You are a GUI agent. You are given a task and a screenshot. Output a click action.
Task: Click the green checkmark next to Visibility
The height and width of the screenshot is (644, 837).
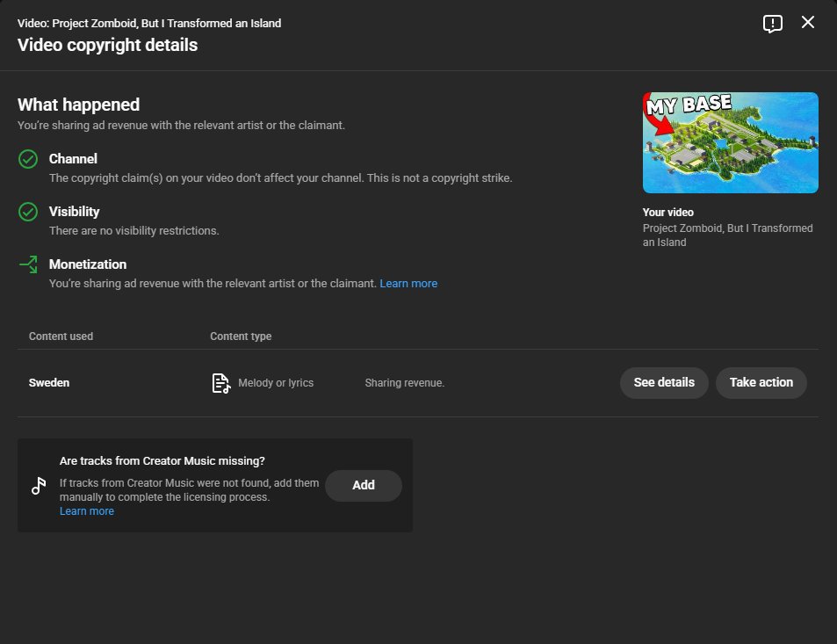[x=28, y=212]
